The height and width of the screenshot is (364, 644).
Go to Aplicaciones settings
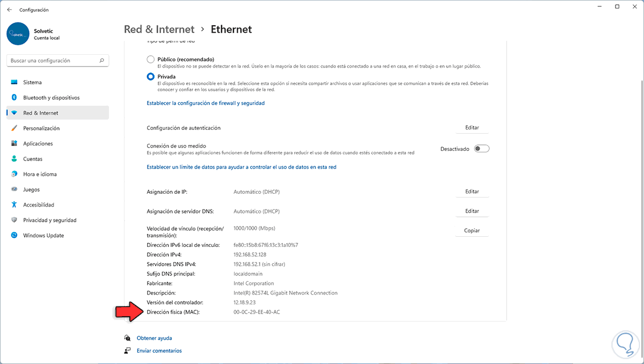[38, 143]
